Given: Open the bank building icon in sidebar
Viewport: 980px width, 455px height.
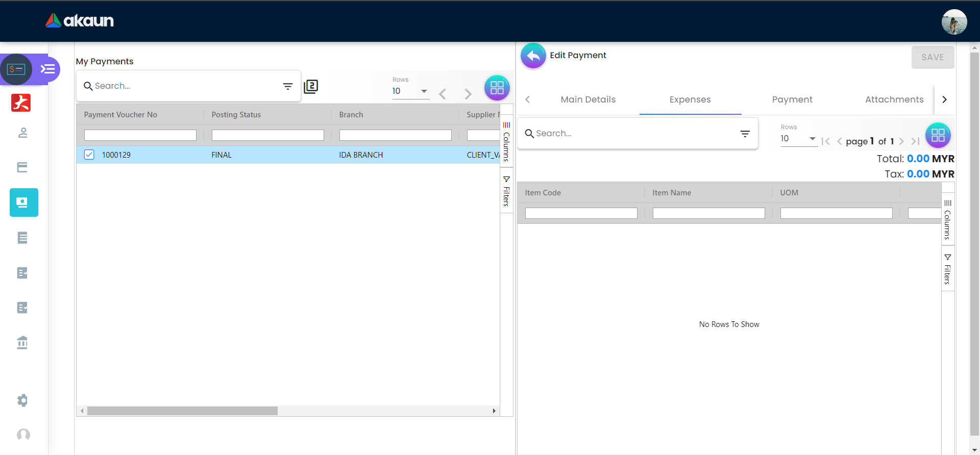Looking at the screenshot, I should click(x=22, y=342).
